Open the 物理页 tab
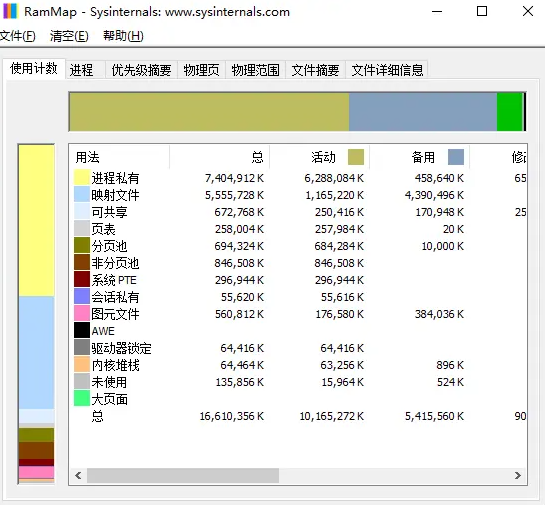This screenshot has width=545, height=505. (x=201, y=70)
